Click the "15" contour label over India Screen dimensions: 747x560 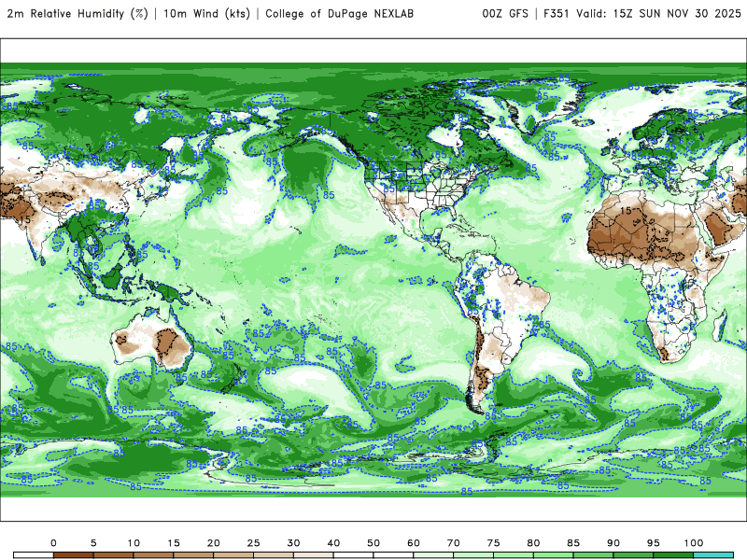click(x=24, y=219)
